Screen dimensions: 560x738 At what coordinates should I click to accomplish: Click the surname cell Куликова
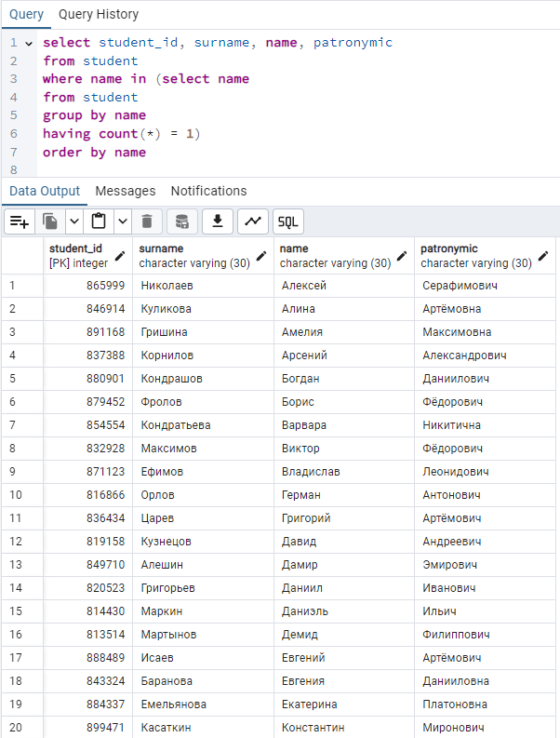[204, 309]
